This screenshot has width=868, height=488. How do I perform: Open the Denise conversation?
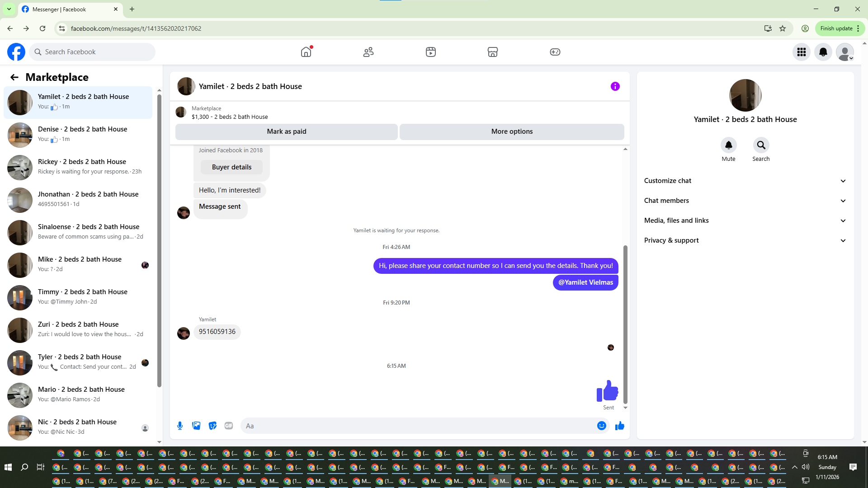78,135
